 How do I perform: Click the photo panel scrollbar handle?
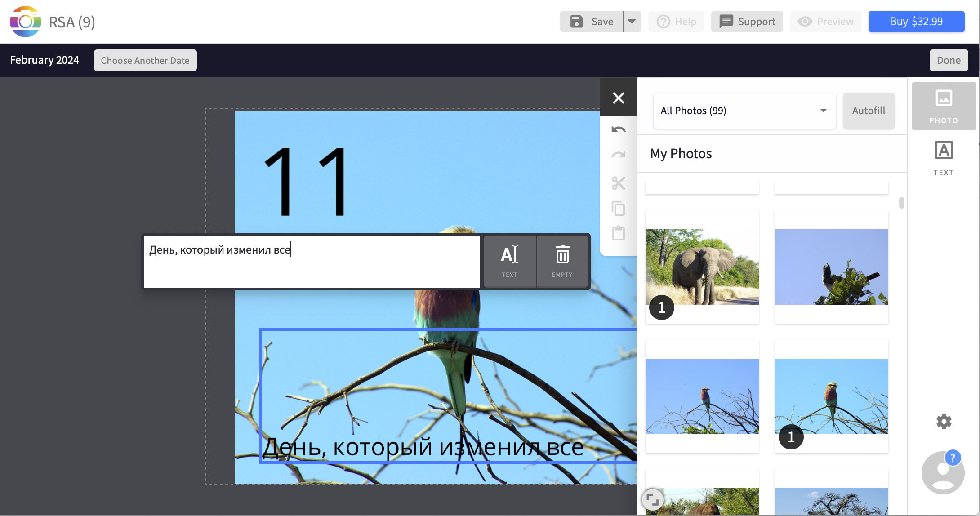[x=901, y=203]
